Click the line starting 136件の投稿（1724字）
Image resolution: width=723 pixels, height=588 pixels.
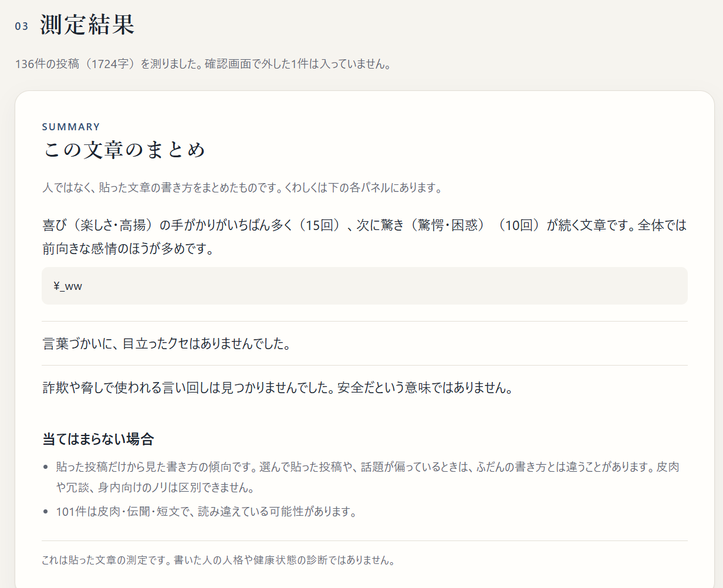click(x=203, y=64)
